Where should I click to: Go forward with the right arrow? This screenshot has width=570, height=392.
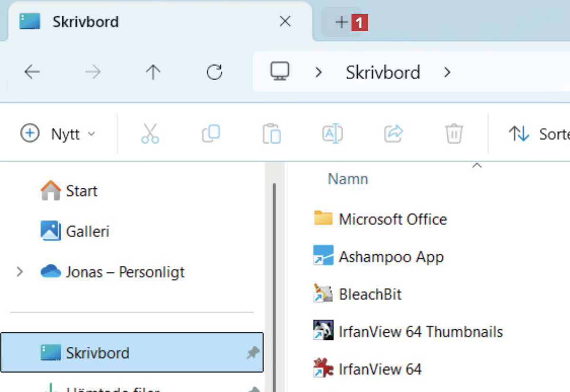click(93, 72)
